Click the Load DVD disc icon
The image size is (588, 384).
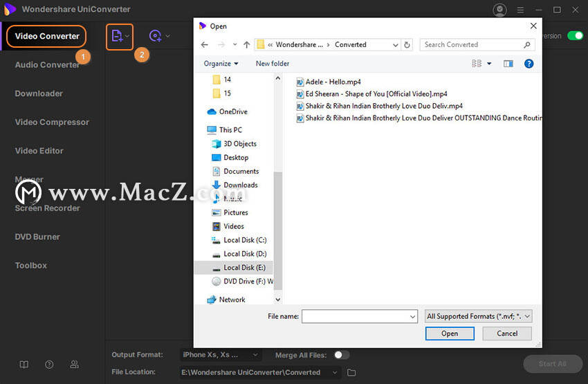coord(155,36)
